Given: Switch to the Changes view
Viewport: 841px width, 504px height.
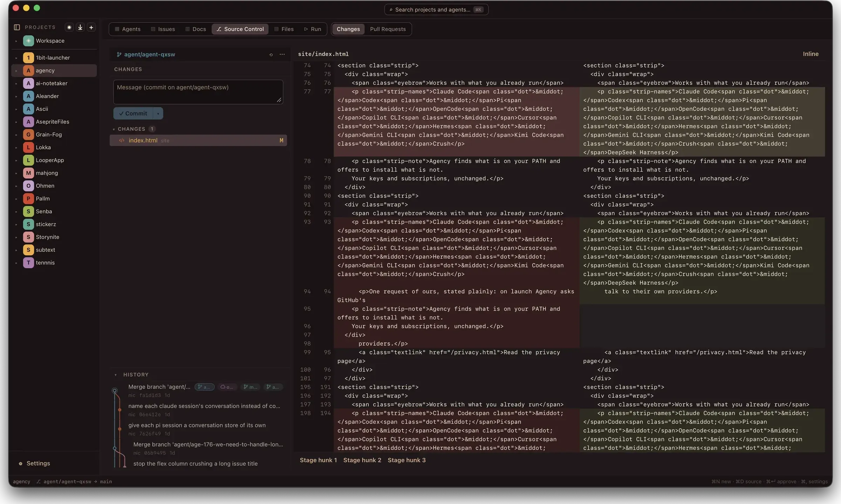Looking at the screenshot, I should click(348, 29).
